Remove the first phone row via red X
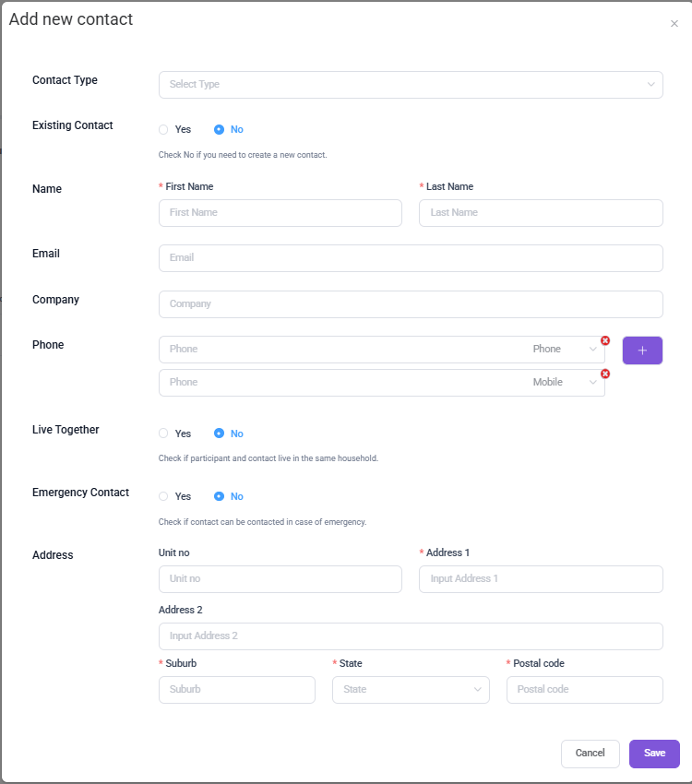 605,340
